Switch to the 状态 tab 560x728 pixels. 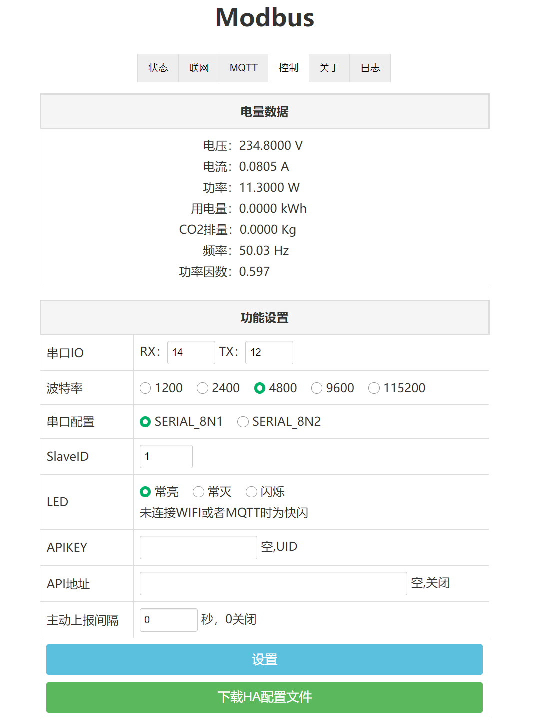(158, 68)
